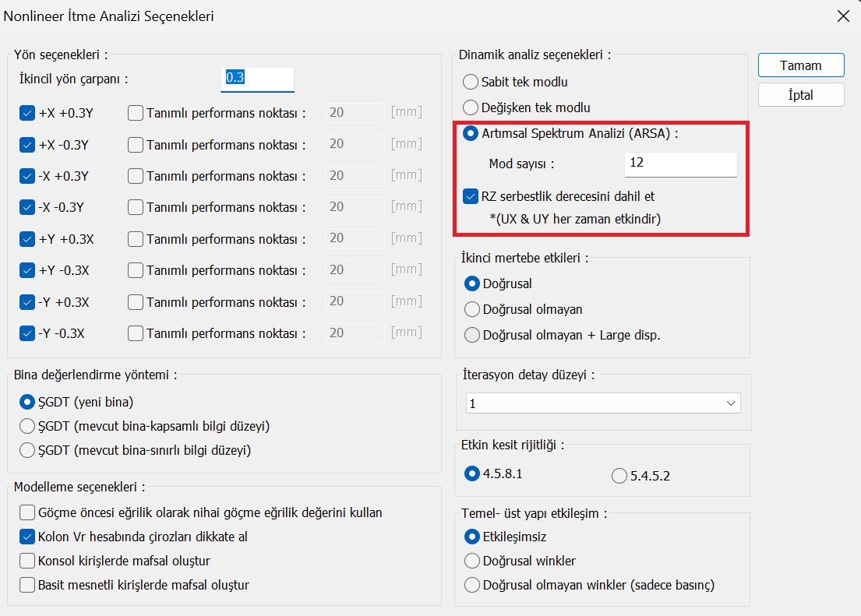This screenshot has height=616, width=861.
Task: Choose Değişken tek modlu radio button
Action: 471,107
